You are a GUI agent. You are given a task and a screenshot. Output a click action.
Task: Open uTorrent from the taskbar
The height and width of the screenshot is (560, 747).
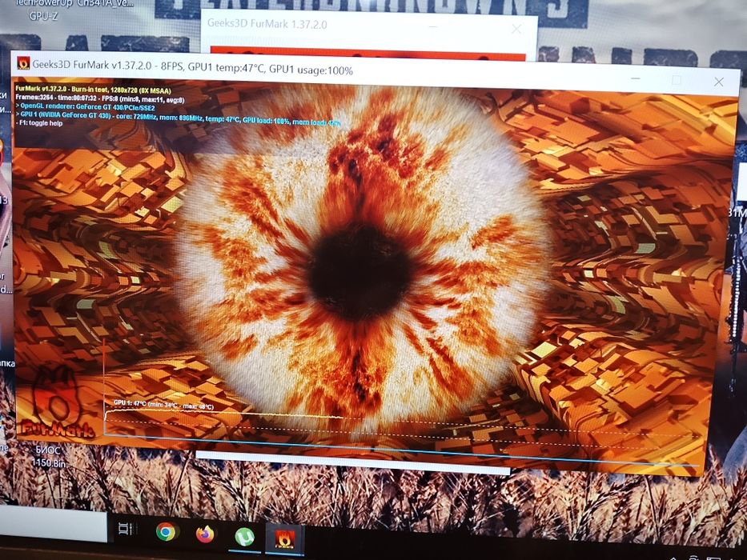[244, 537]
